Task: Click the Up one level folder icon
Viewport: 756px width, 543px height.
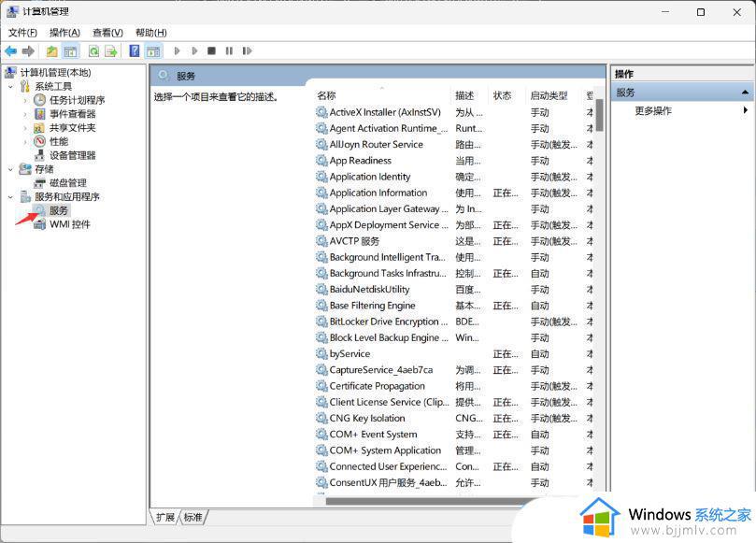Action: [x=52, y=50]
